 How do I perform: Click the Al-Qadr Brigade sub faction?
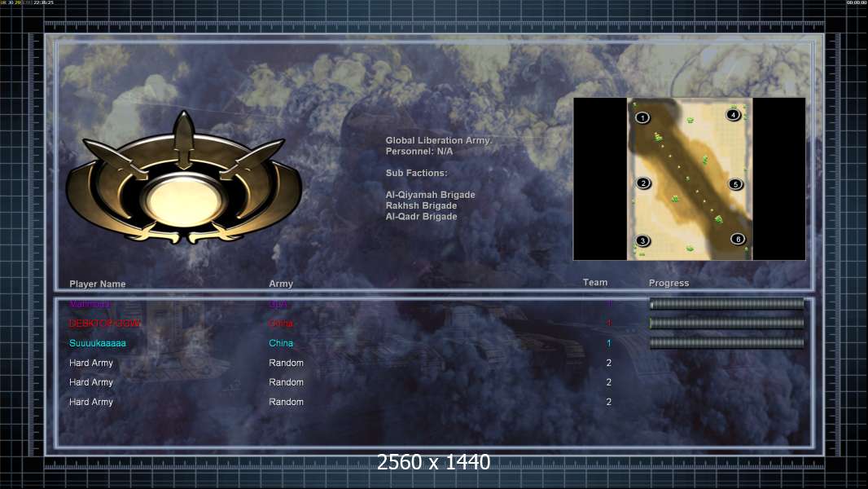click(x=421, y=217)
